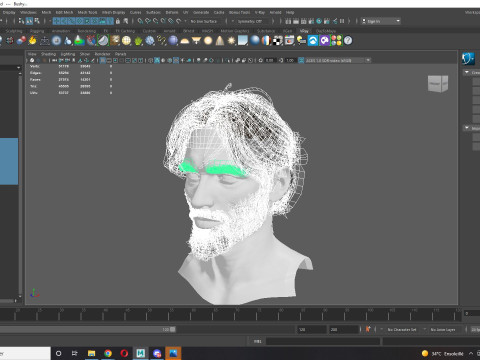Click the brown texture shelf icon
The width and height of the screenshot is (480, 360).
click(115, 41)
